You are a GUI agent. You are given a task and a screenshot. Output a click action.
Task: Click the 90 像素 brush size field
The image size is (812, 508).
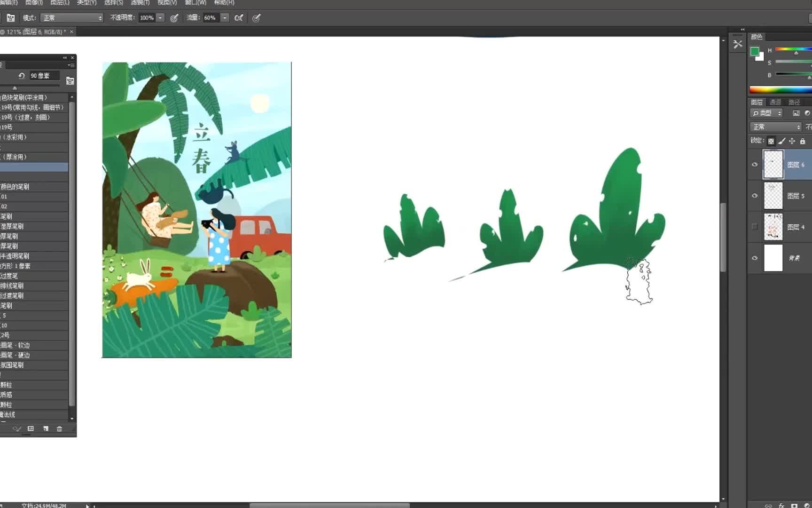[x=45, y=76]
